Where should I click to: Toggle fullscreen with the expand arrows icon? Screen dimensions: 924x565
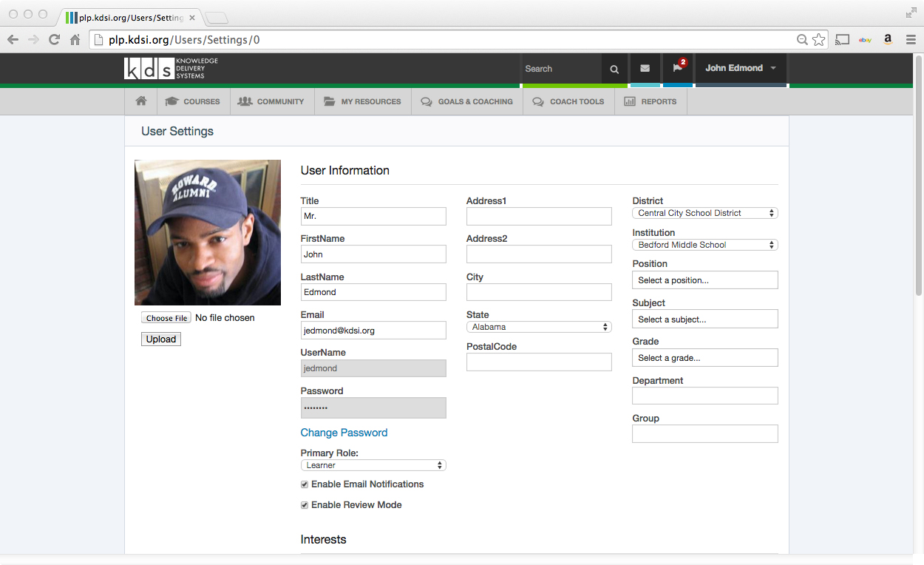(x=911, y=13)
